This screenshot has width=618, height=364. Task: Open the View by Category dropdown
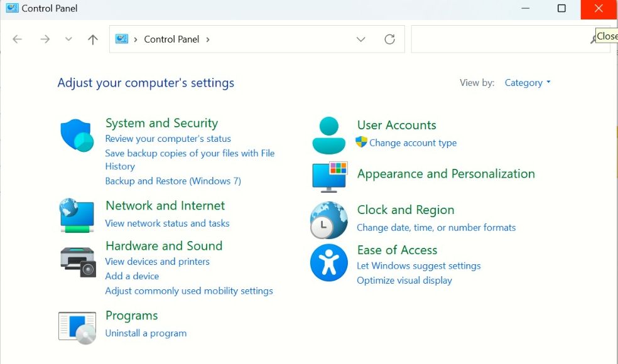528,83
